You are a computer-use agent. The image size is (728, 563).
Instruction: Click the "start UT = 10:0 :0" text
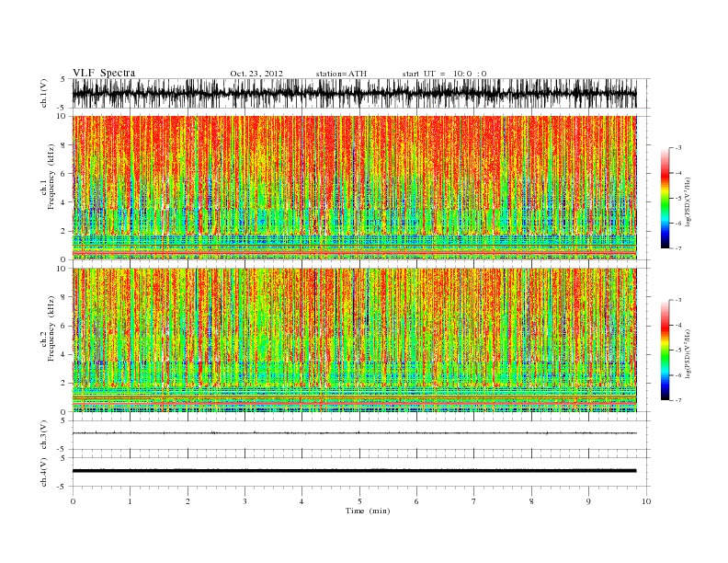pos(445,74)
